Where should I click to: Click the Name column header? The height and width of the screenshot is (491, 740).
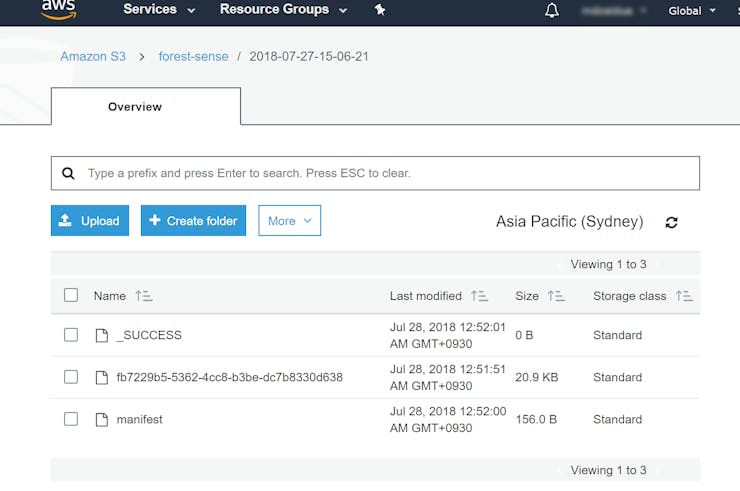tap(109, 296)
